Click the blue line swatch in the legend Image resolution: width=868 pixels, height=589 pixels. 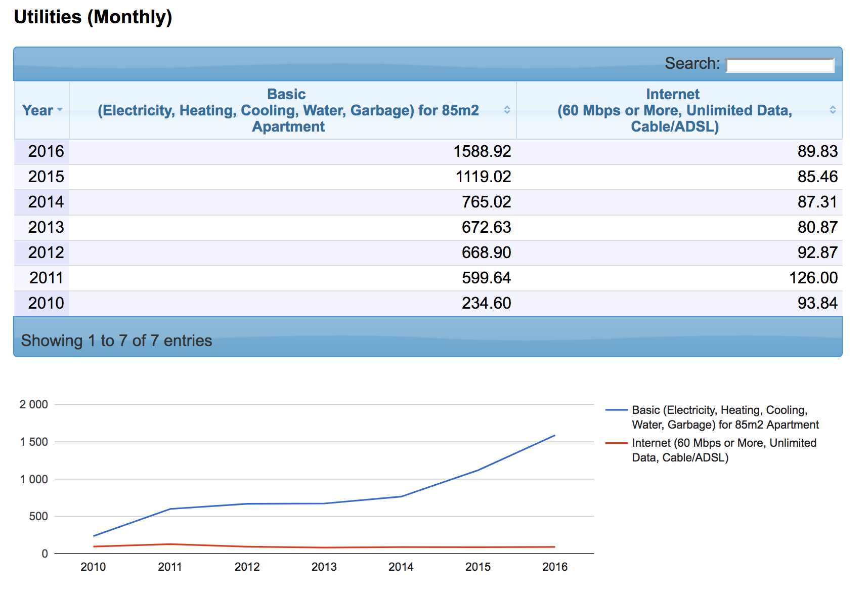click(x=616, y=410)
